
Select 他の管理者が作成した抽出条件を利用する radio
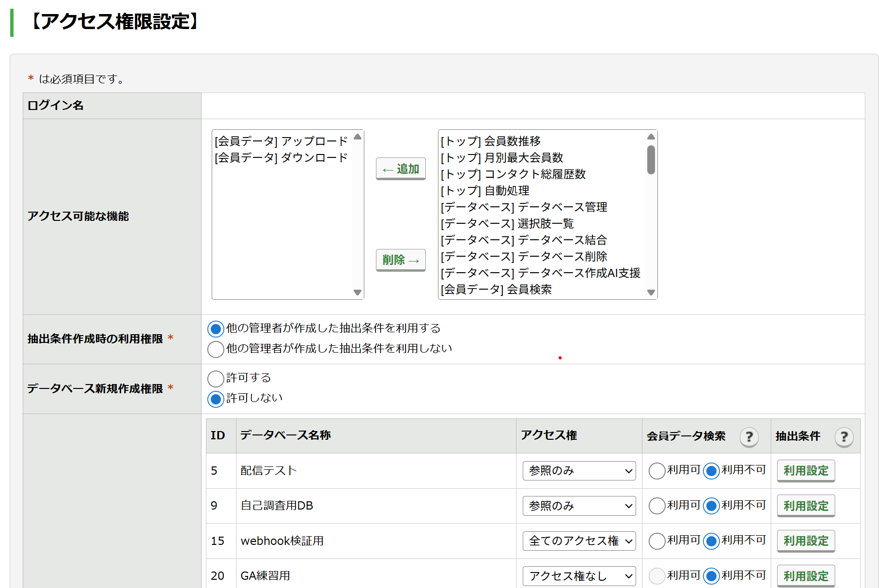[x=216, y=329]
